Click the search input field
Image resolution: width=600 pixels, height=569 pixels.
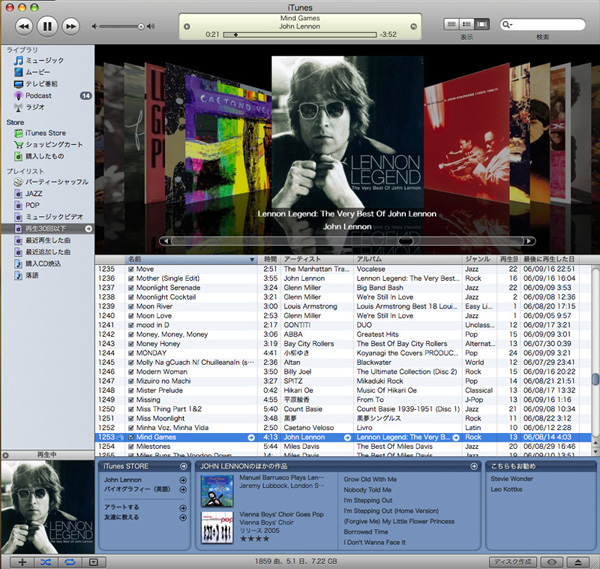coord(543,24)
